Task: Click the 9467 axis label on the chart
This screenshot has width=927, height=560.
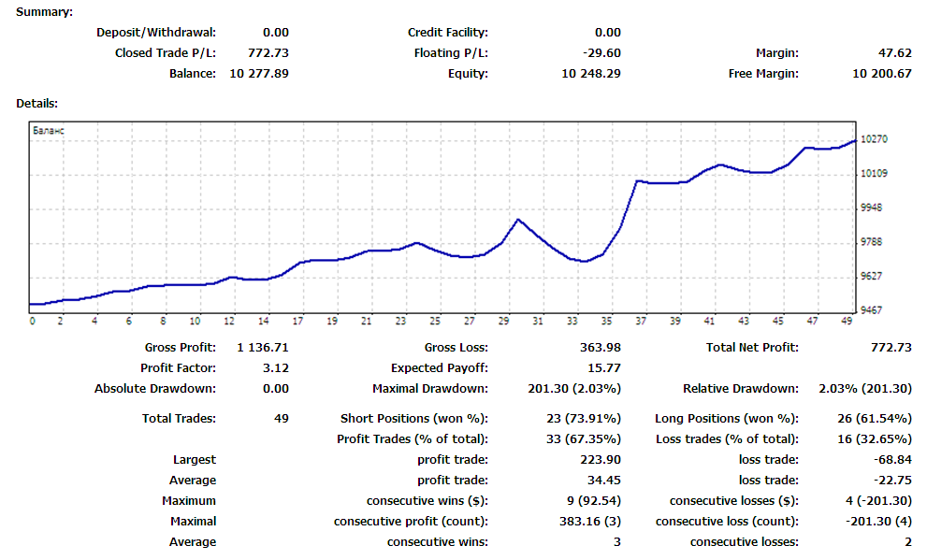Action: (871, 310)
